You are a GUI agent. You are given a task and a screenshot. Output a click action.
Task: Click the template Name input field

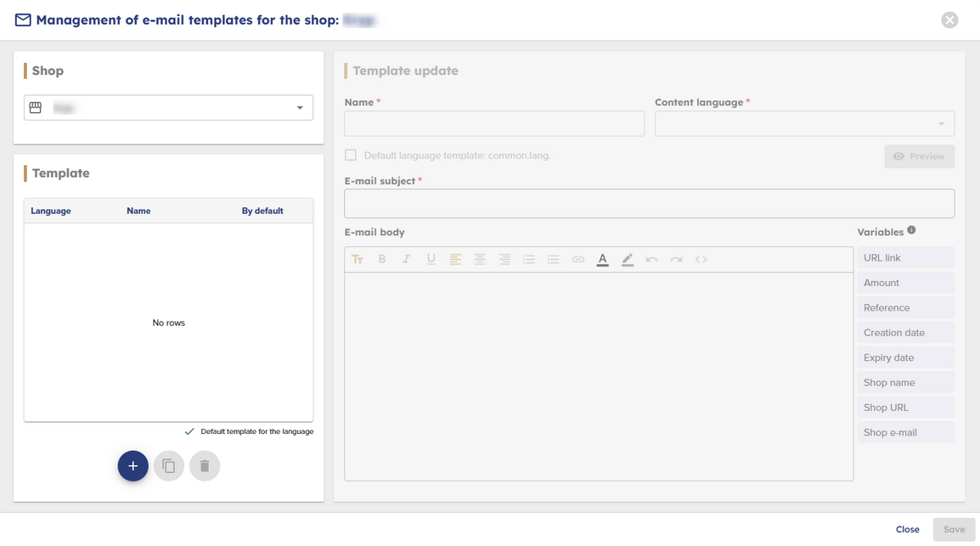coord(494,124)
